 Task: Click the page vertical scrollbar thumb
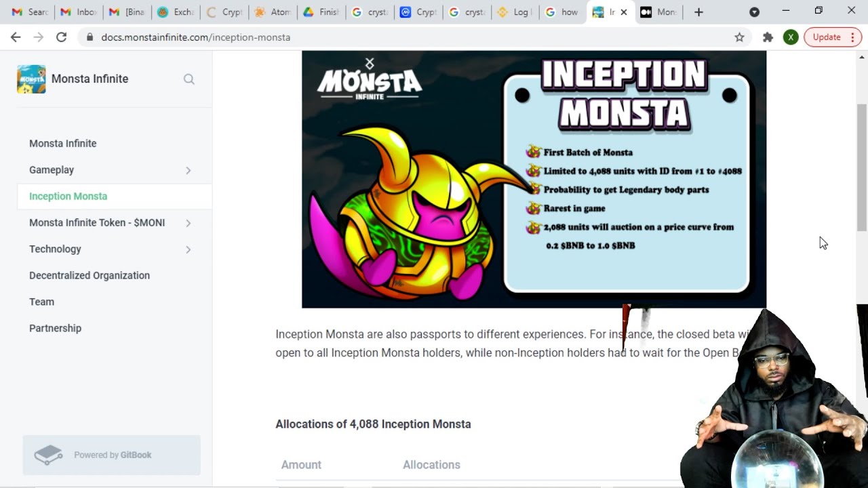[x=862, y=167]
